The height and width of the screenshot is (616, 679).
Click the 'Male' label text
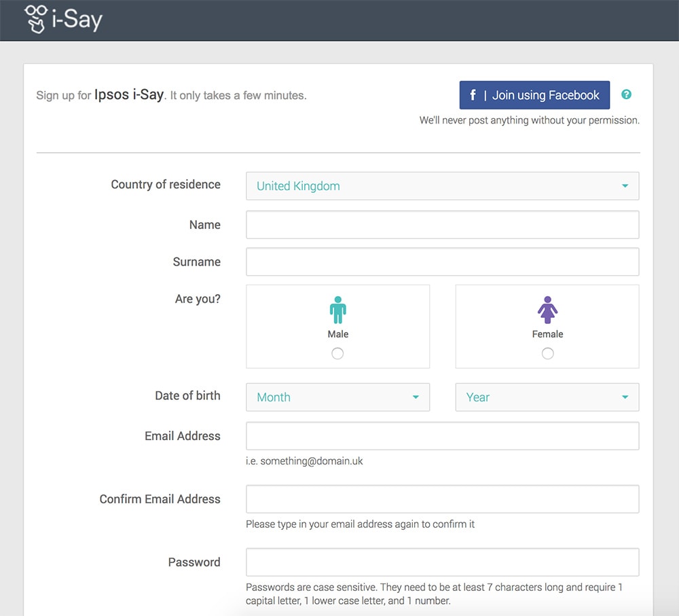tap(337, 334)
